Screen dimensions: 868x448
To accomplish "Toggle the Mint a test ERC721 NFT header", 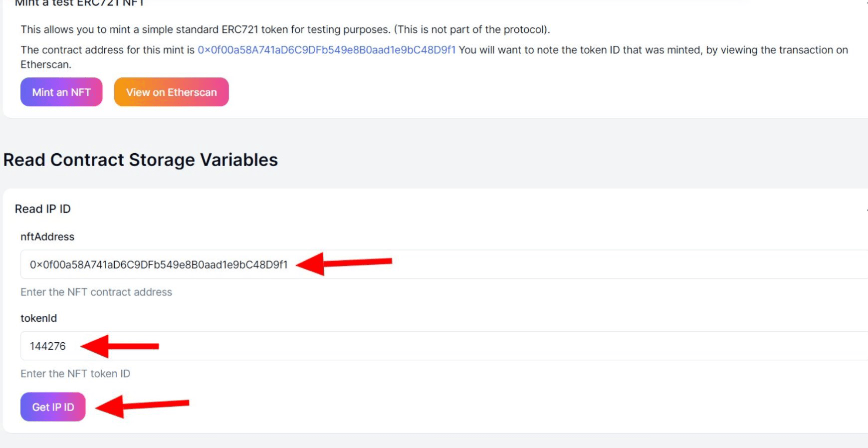I will click(x=80, y=3).
